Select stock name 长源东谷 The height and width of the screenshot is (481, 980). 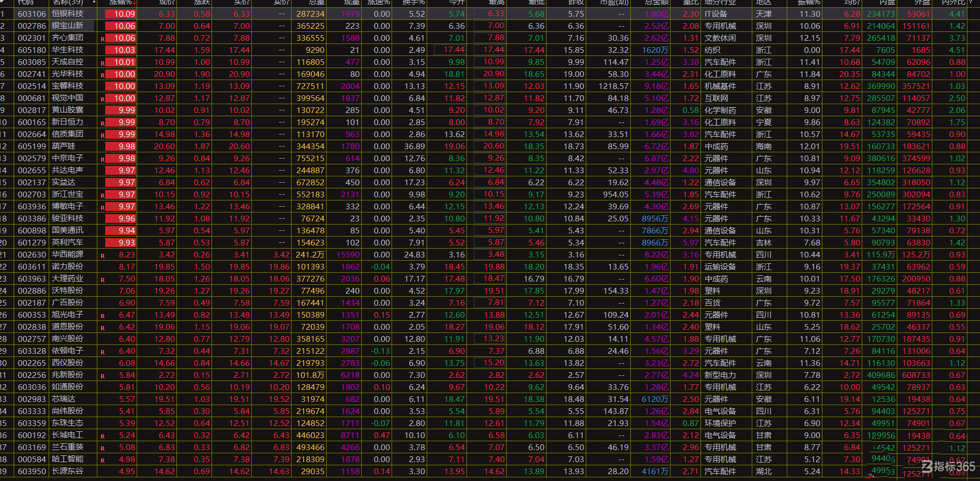point(68,471)
